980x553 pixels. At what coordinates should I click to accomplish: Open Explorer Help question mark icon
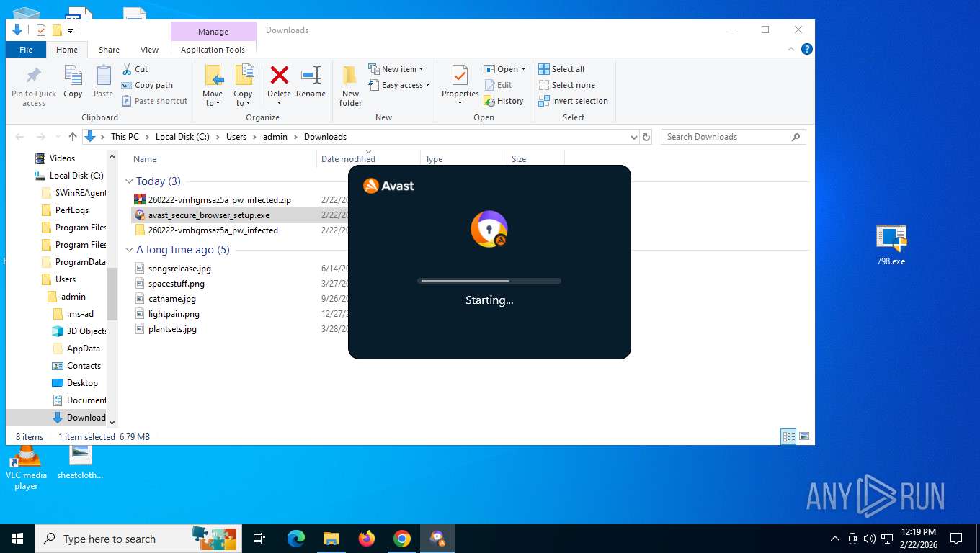tap(807, 49)
